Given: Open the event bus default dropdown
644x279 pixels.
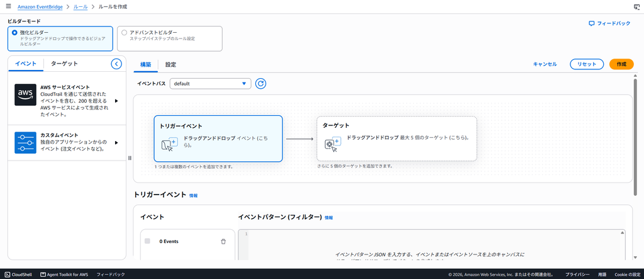Looking at the screenshot, I should pos(210,84).
